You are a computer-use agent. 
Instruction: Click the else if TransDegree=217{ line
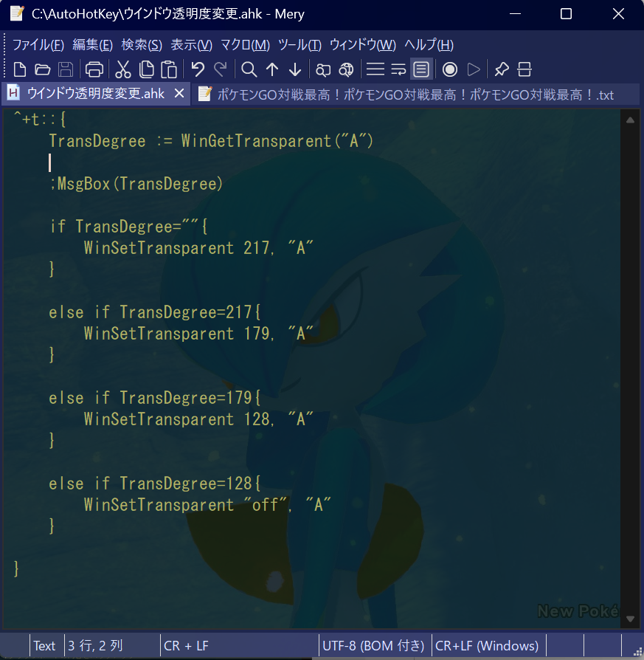click(155, 312)
